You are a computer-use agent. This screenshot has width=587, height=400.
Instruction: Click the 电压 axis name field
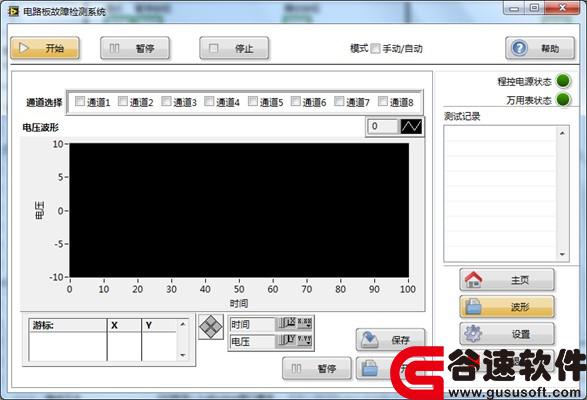point(252,341)
